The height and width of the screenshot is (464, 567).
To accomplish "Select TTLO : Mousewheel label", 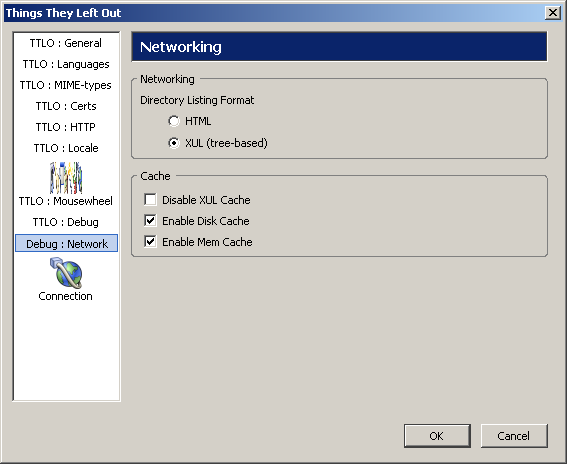I will (66, 201).
